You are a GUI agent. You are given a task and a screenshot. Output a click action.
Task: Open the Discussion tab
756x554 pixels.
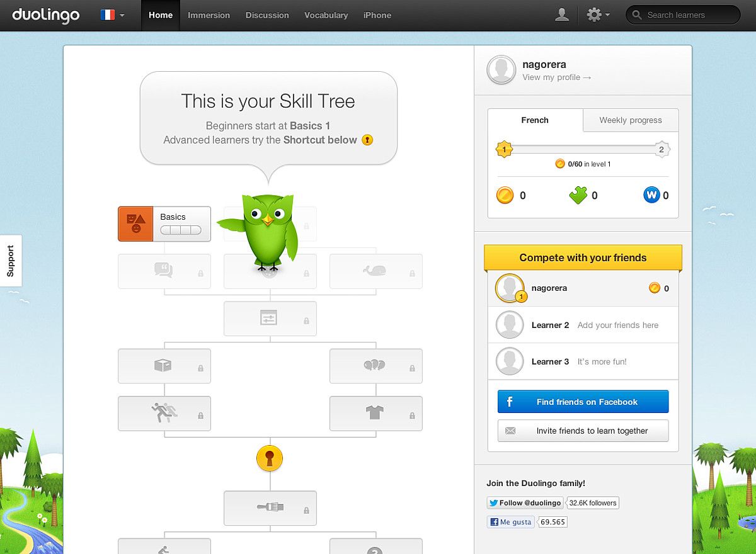click(x=267, y=15)
